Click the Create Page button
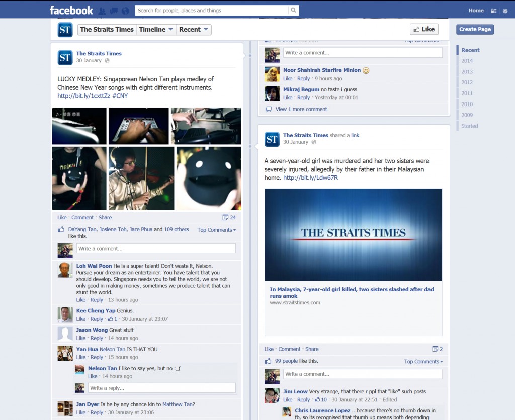Image resolution: width=515 pixels, height=420 pixels. click(x=475, y=29)
